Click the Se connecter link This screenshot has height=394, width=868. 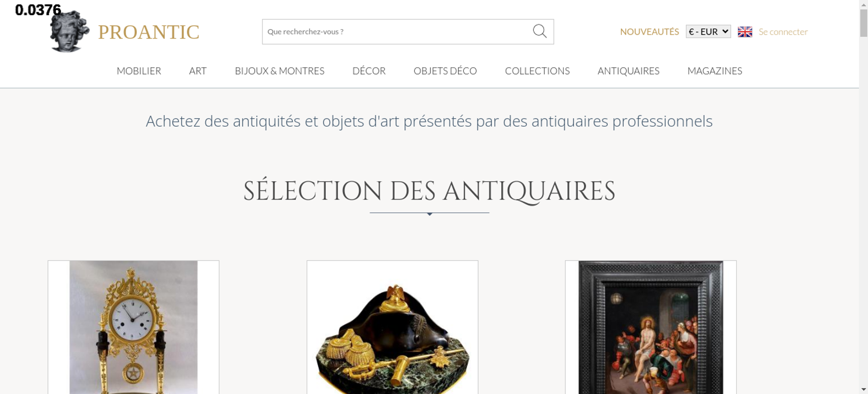click(x=783, y=32)
